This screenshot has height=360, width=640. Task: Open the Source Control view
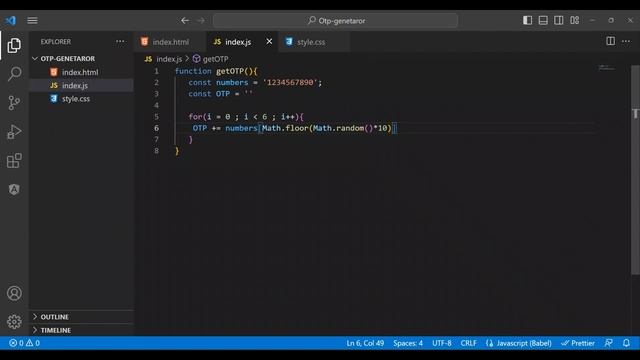point(14,102)
